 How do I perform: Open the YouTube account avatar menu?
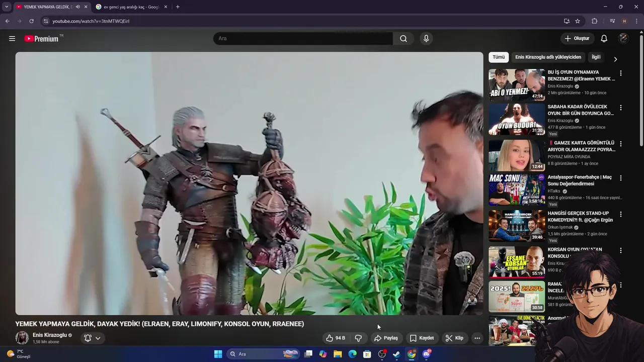(x=623, y=39)
